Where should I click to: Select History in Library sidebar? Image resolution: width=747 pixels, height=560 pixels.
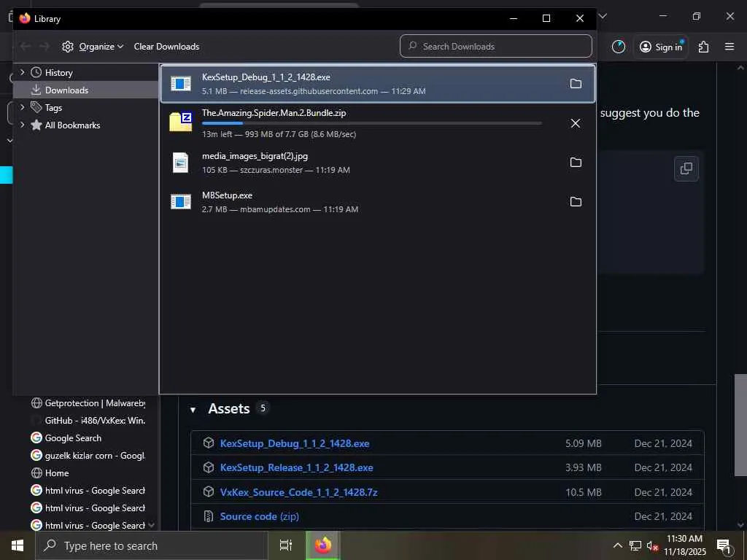tap(86, 72)
